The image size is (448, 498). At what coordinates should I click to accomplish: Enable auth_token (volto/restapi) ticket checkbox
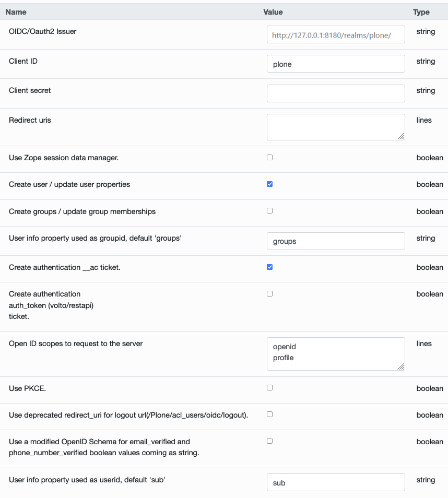(269, 293)
